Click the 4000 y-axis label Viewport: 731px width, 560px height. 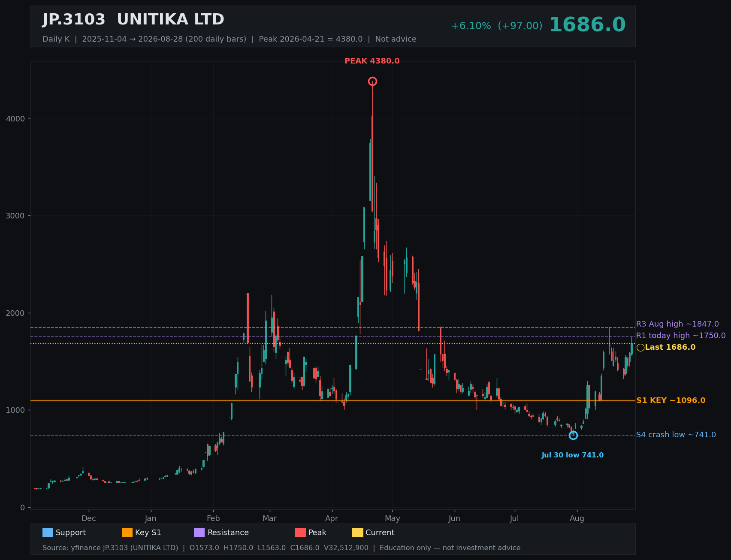[x=15, y=118]
